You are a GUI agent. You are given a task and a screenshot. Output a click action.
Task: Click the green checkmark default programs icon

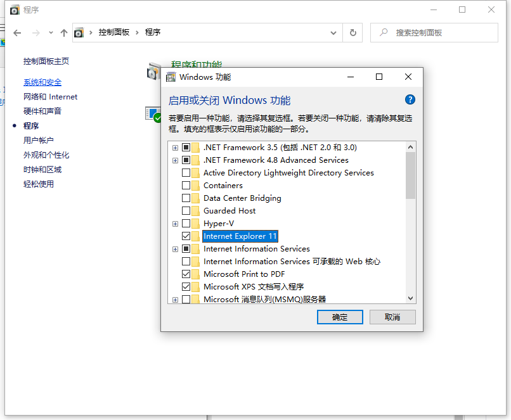click(153, 116)
